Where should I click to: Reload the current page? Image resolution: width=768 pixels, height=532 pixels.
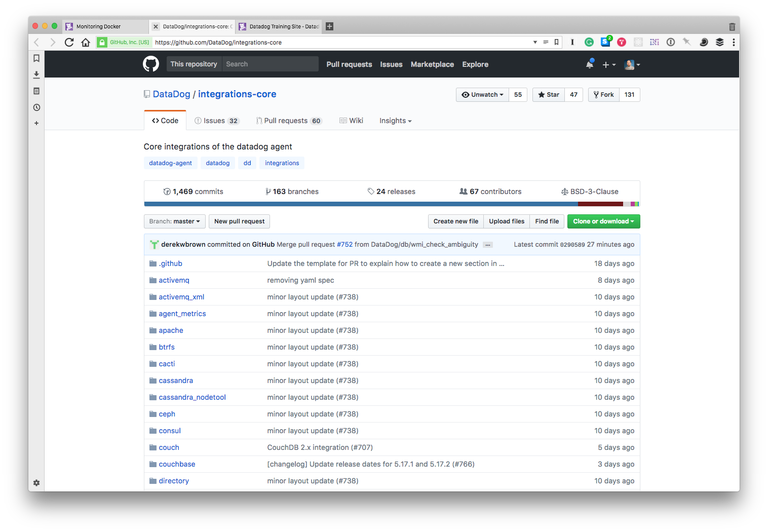(x=69, y=42)
